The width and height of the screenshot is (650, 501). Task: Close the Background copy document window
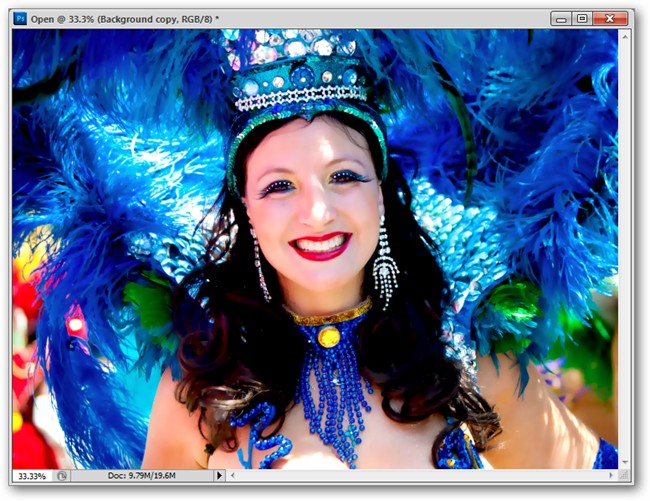pyautogui.click(x=610, y=19)
